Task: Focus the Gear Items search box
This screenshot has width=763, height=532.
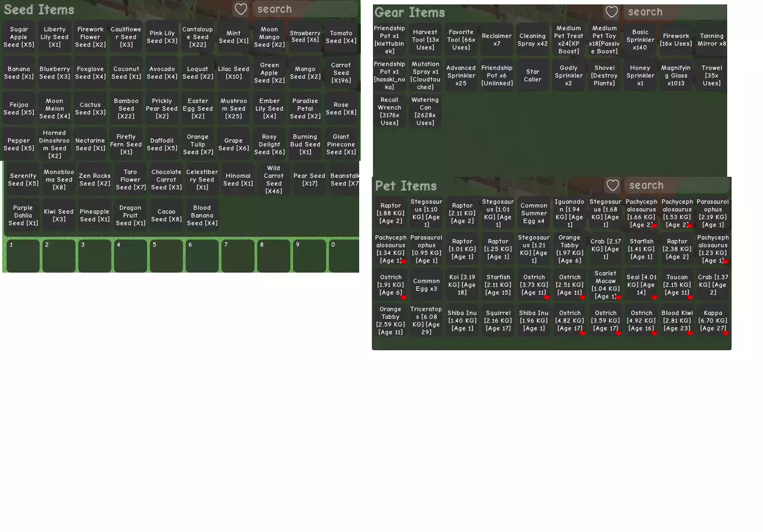Action: (x=675, y=12)
